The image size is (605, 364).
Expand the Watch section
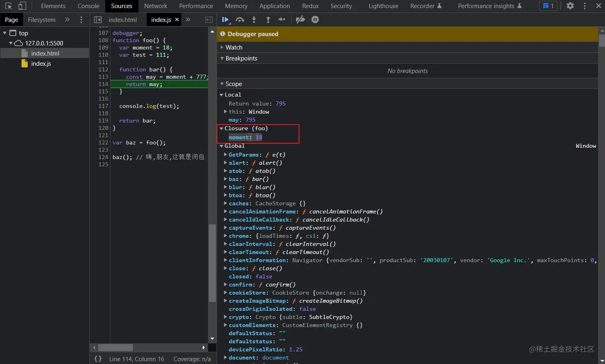click(x=234, y=47)
